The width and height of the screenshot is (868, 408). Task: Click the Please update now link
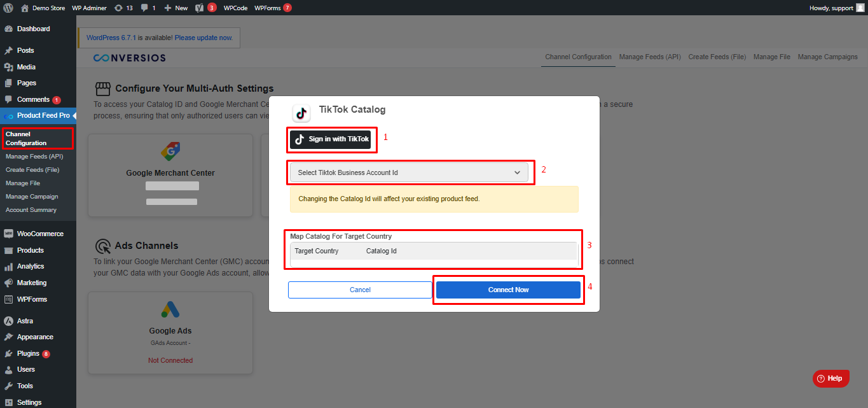(203, 38)
